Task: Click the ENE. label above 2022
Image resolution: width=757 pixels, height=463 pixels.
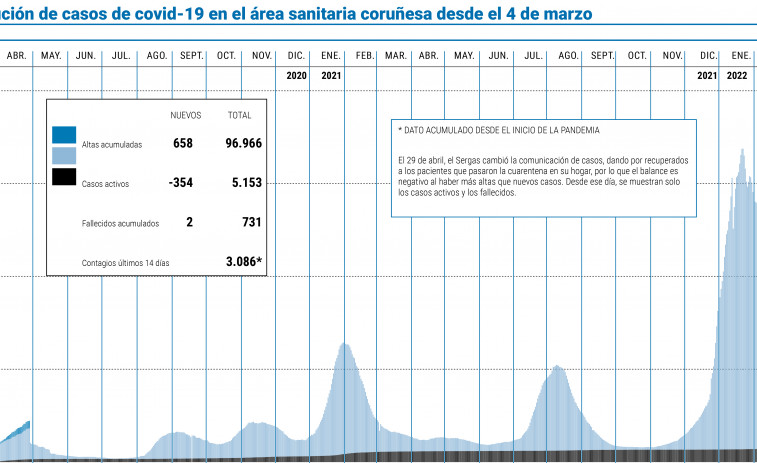Action: (741, 56)
